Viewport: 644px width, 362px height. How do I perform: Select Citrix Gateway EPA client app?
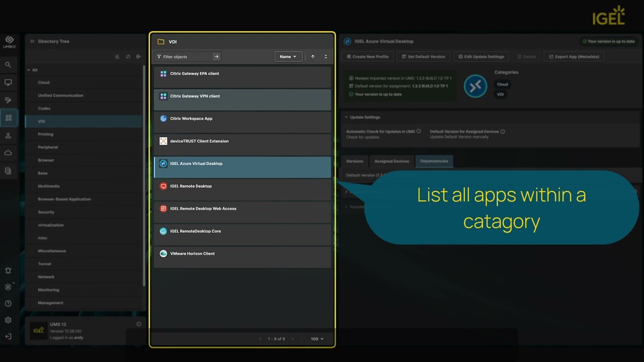pyautogui.click(x=243, y=77)
